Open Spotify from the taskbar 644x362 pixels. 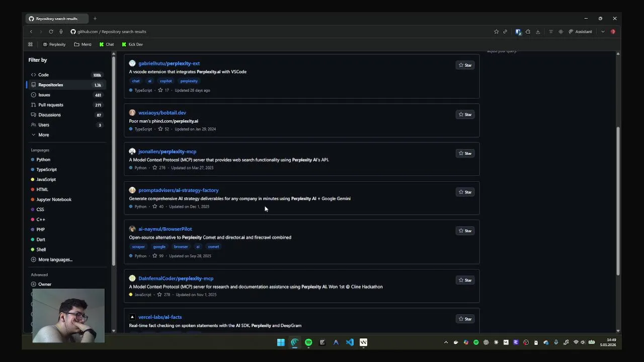[308, 342]
